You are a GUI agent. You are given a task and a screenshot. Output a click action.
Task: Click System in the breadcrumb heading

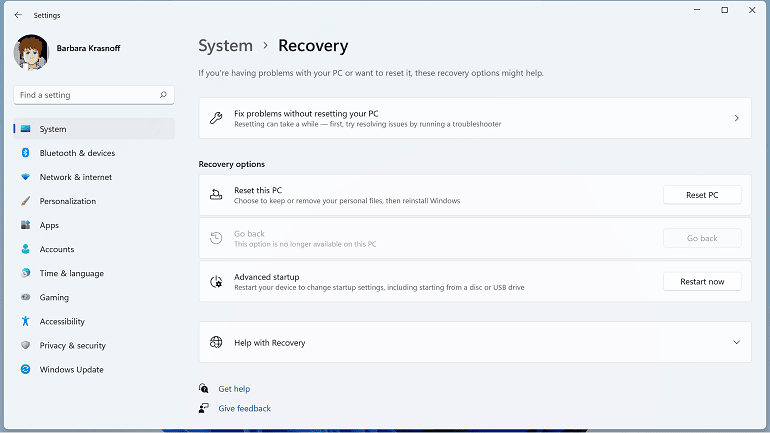point(225,46)
